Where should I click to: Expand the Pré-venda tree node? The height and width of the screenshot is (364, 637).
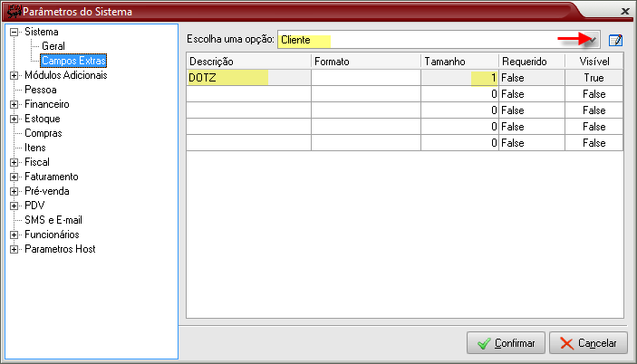pos(14,191)
